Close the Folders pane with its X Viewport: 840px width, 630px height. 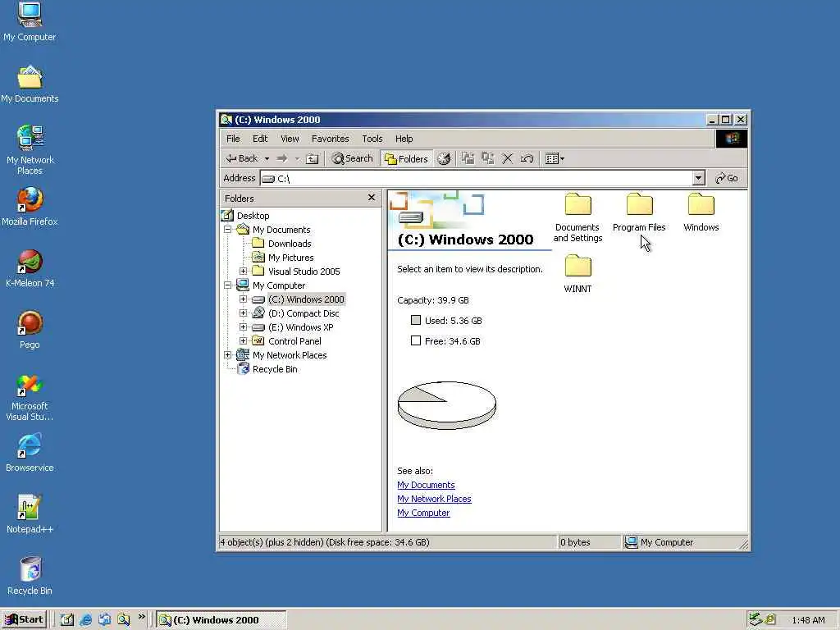(x=372, y=198)
